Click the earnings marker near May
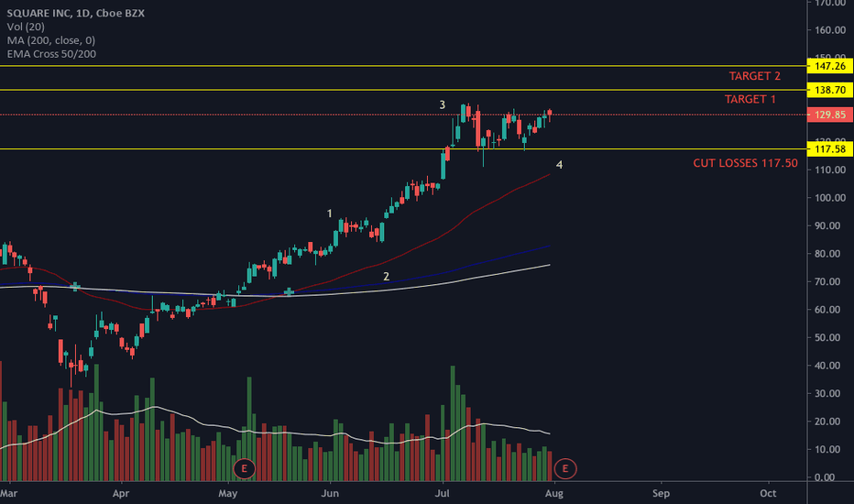Image resolution: width=854 pixels, height=504 pixels. pos(244,468)
